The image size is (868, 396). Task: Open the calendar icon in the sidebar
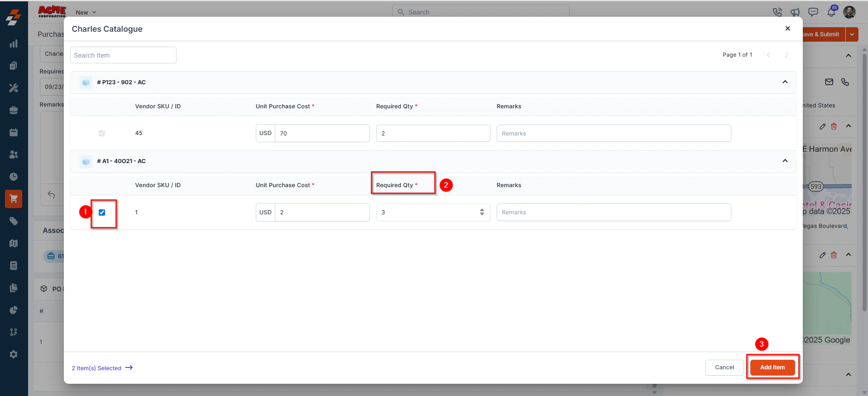tap(14, 132)
